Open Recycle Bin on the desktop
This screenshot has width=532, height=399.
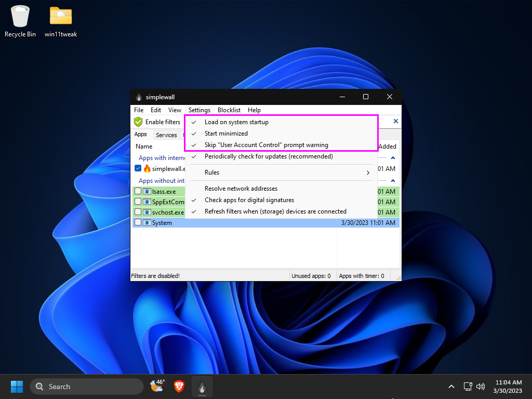[x=20, y=21]
